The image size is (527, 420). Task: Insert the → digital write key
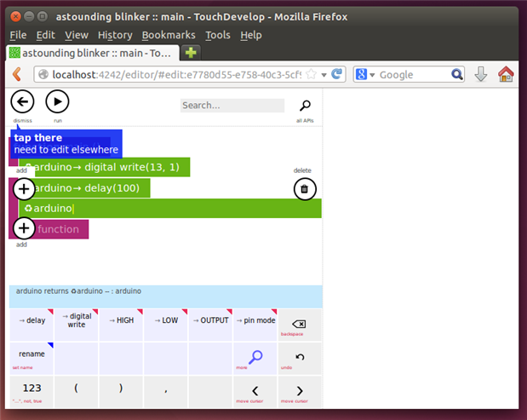coord(77,325)
